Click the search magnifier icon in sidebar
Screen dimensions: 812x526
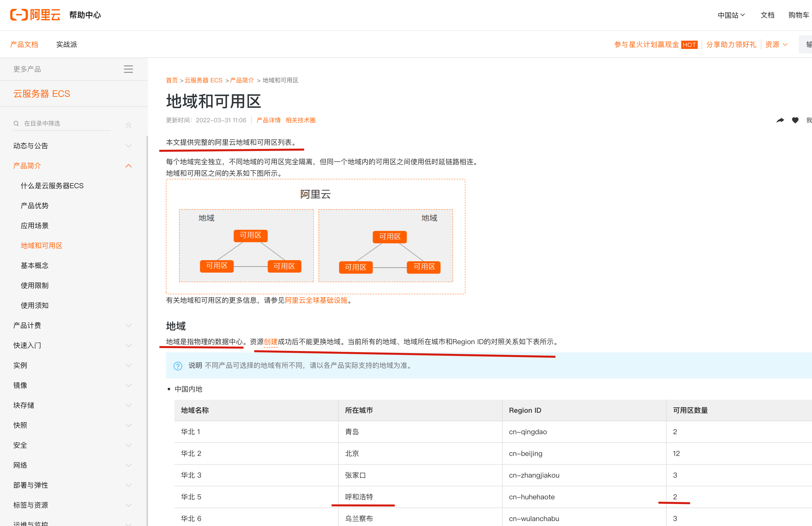(16, 124)
